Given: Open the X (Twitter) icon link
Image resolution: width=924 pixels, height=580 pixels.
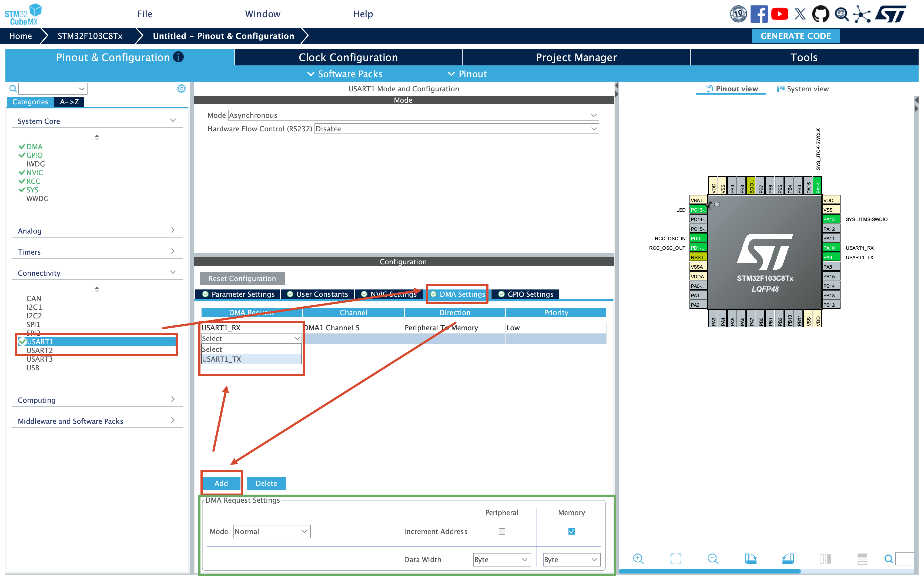Looking at the screenshot, I should (800, 14).
